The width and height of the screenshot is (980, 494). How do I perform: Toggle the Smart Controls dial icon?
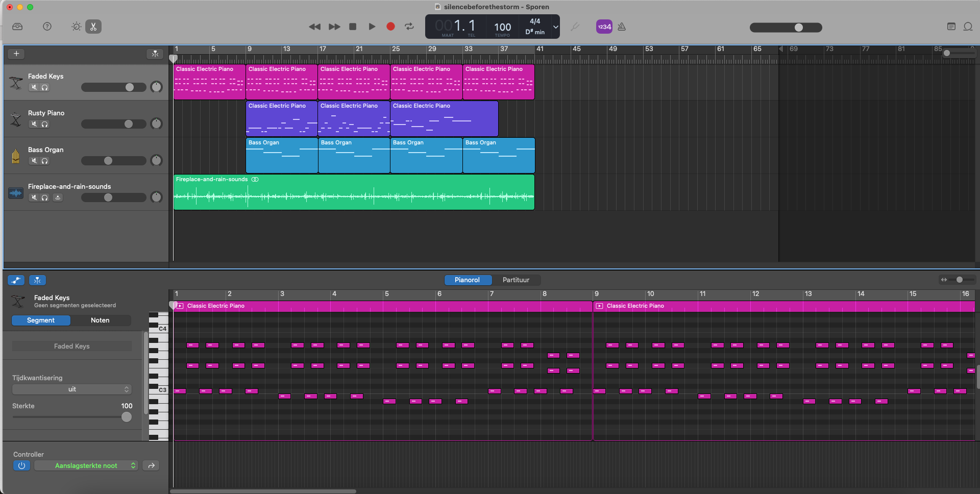tap(76, 27)
